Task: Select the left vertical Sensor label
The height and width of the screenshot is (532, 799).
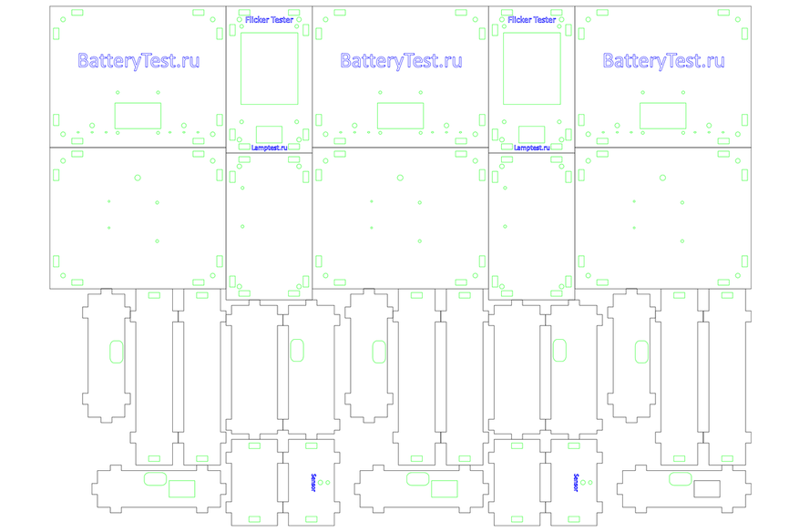Action: tap(312, 482)
